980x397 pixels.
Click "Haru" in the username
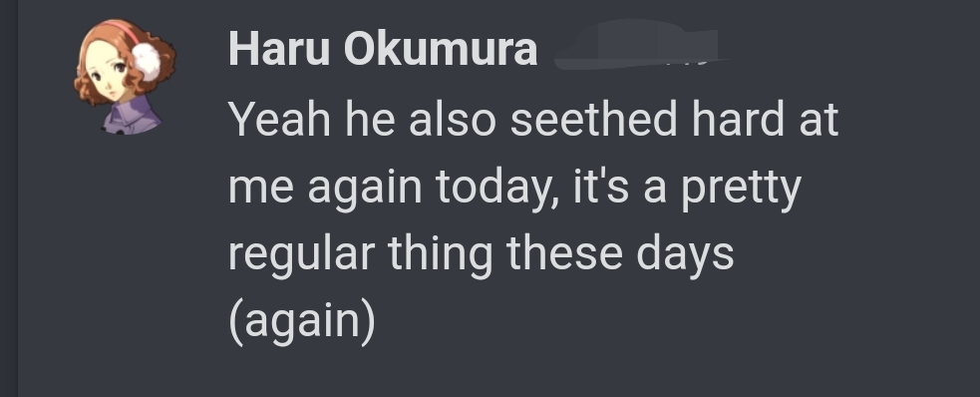pos(279,50)
